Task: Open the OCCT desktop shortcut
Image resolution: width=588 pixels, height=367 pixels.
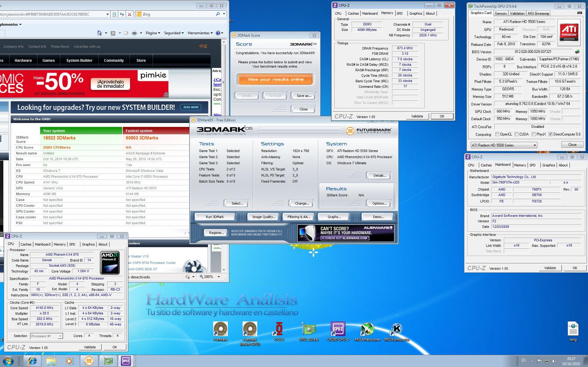Action: [279, 331]
